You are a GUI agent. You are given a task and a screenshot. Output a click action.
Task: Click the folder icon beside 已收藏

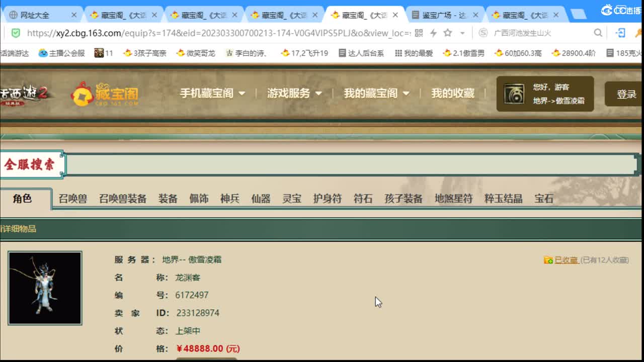[x=548, y=260]
